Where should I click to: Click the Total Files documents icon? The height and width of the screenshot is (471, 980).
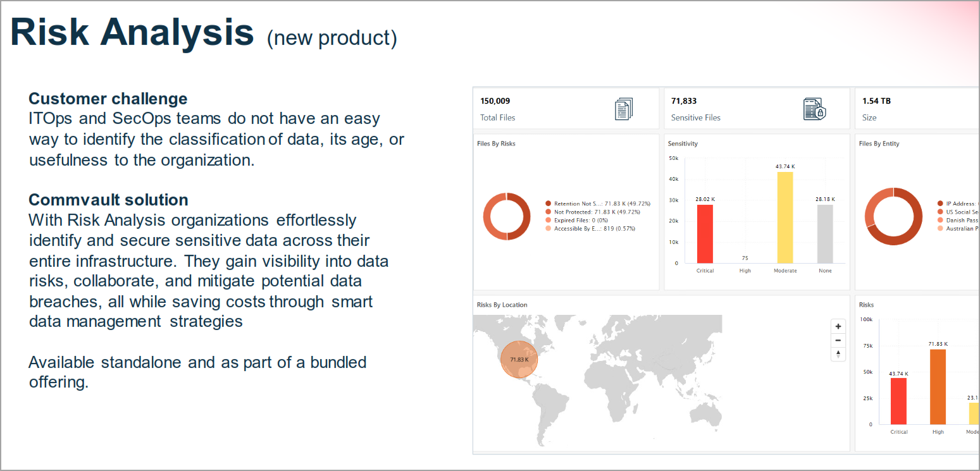624,109
